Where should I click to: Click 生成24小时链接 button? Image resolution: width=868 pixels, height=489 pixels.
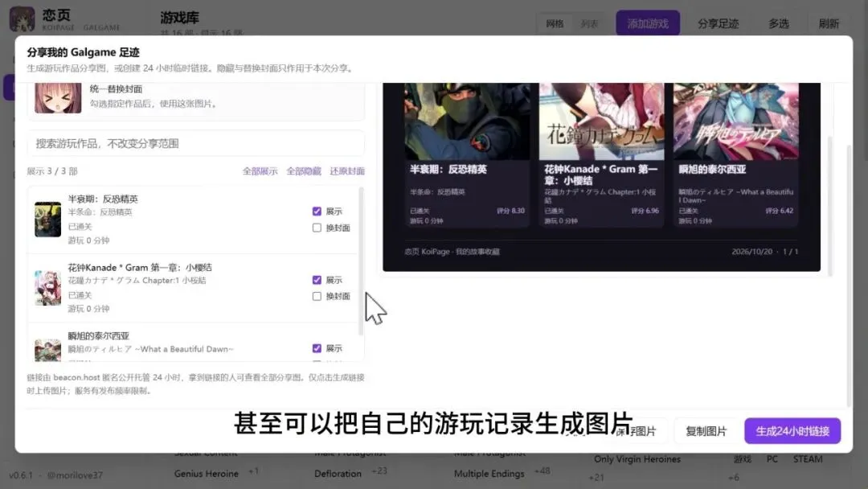tap(792, 431)
